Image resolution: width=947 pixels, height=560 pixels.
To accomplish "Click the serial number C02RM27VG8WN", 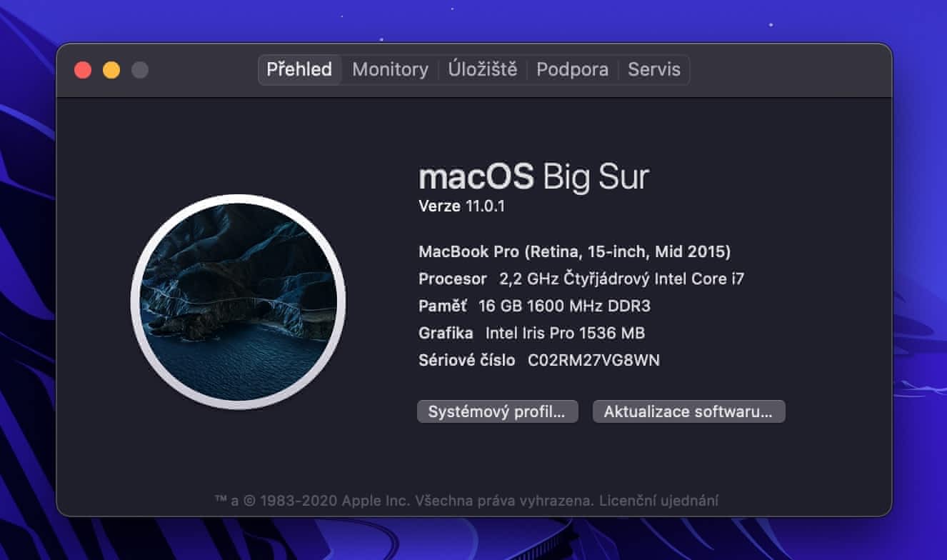I will pyautogui.click(x=593, y=361).
